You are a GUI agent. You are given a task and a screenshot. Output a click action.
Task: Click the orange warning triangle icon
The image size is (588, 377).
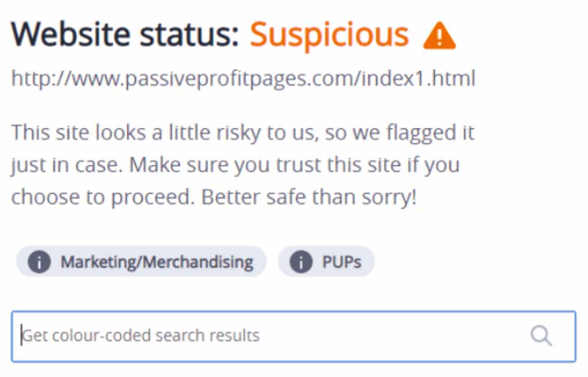(x=439, y=36)
